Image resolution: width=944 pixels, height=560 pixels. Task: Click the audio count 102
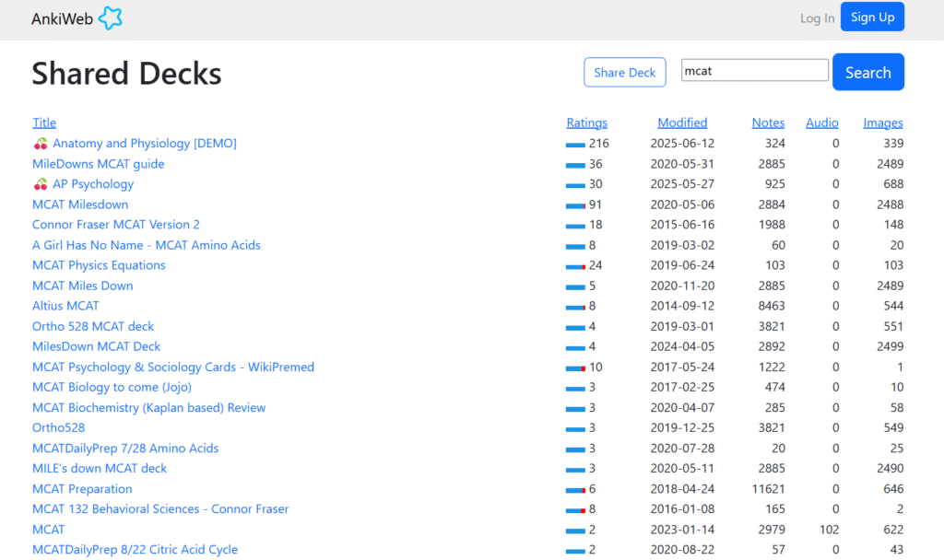click(829, 530)
